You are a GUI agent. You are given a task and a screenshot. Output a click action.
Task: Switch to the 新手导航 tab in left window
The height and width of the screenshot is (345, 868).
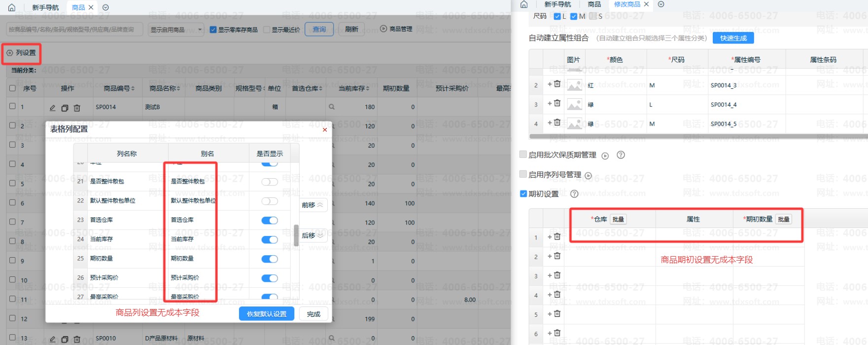[45, 7]
